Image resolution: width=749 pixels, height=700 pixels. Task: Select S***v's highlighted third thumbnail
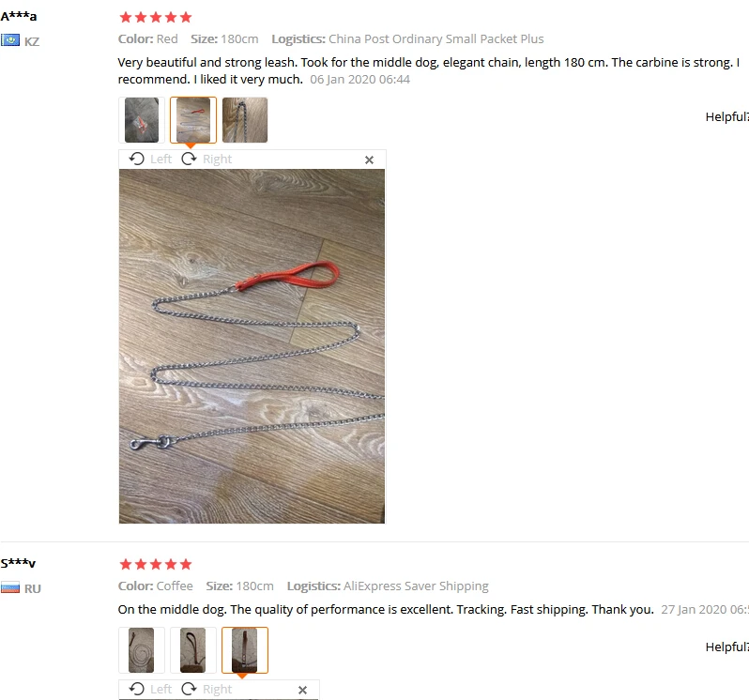point(245,650)
